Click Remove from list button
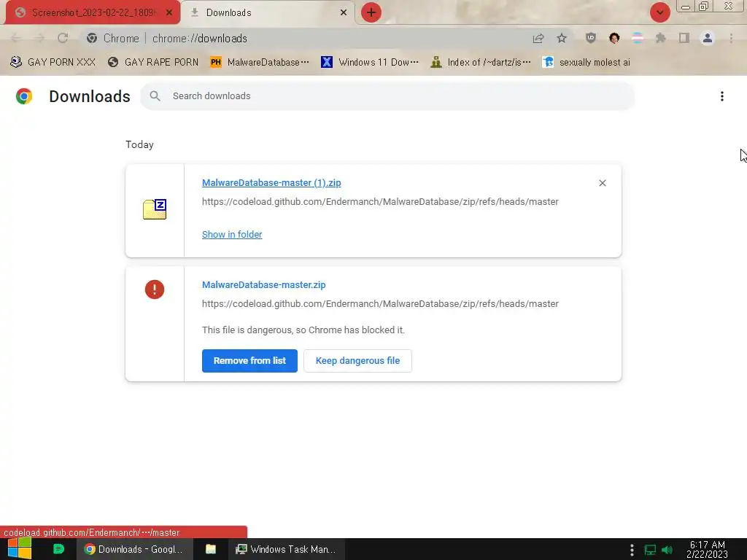 click(249, 360)
